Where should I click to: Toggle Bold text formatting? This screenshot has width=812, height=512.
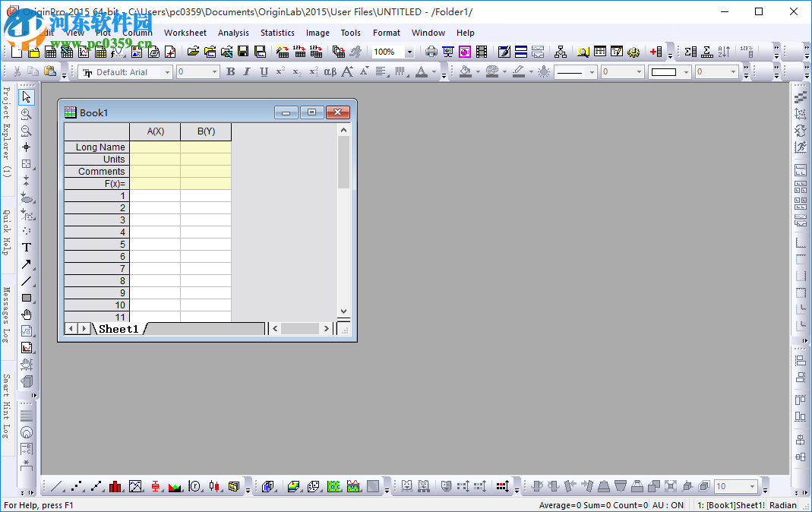230,72
